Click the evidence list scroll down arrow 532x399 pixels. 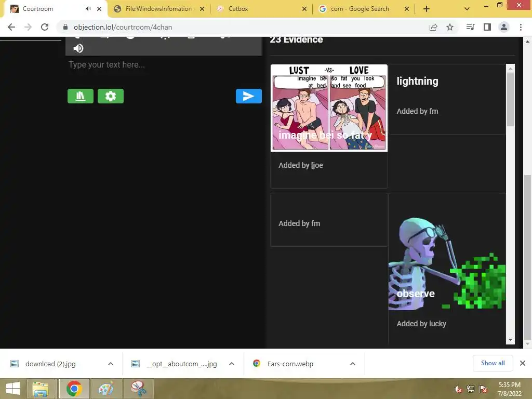(510, 340)
